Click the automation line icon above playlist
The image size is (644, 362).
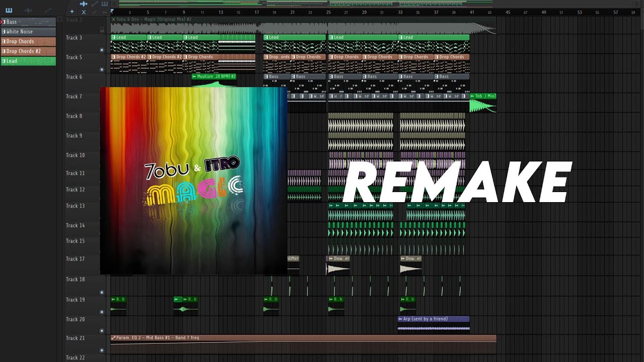click(x=95, y=4)
